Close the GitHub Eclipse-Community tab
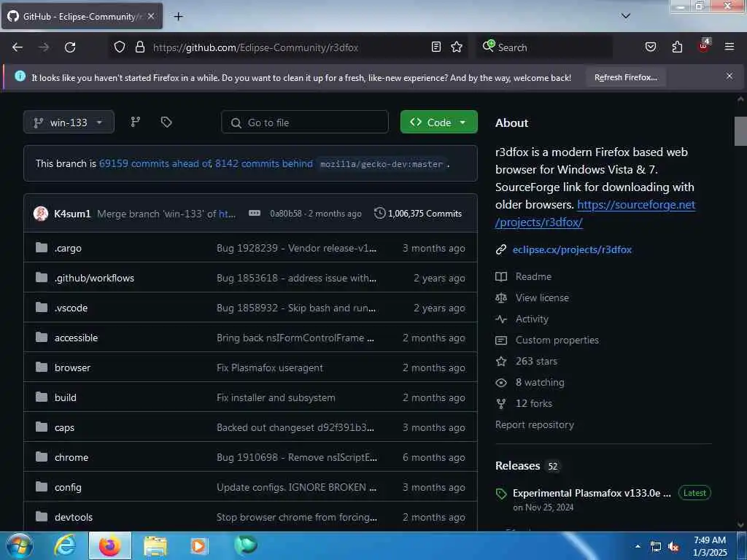Viewport: 747px width, 560px height. [150, 16]
